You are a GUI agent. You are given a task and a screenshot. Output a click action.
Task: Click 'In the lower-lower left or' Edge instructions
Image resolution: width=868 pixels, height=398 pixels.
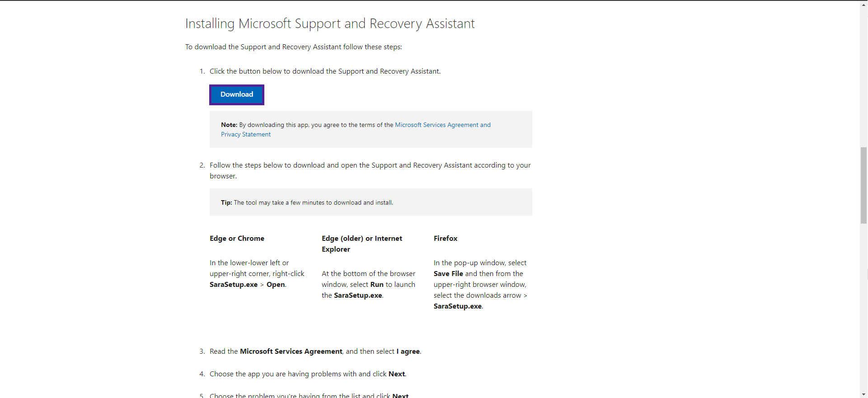pos(257,274)
